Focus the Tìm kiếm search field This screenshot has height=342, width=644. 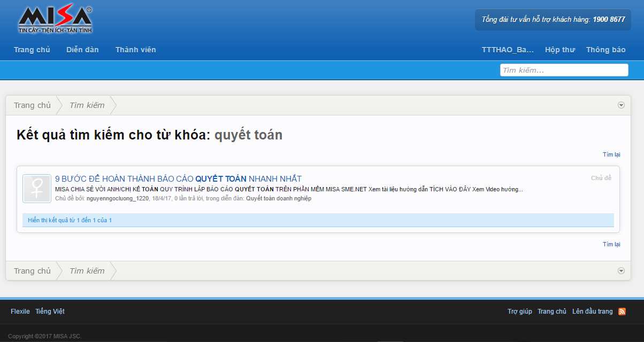pos(564,70)
